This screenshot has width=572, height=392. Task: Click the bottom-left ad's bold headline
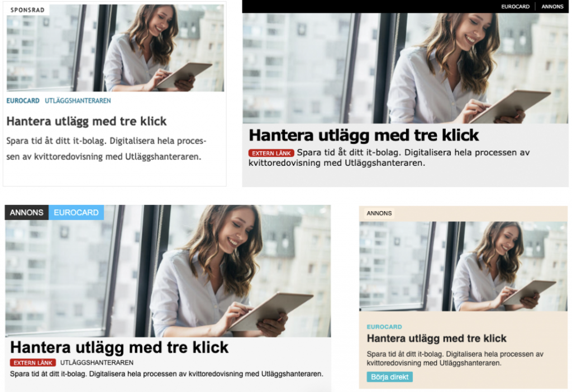pos(120,347)
